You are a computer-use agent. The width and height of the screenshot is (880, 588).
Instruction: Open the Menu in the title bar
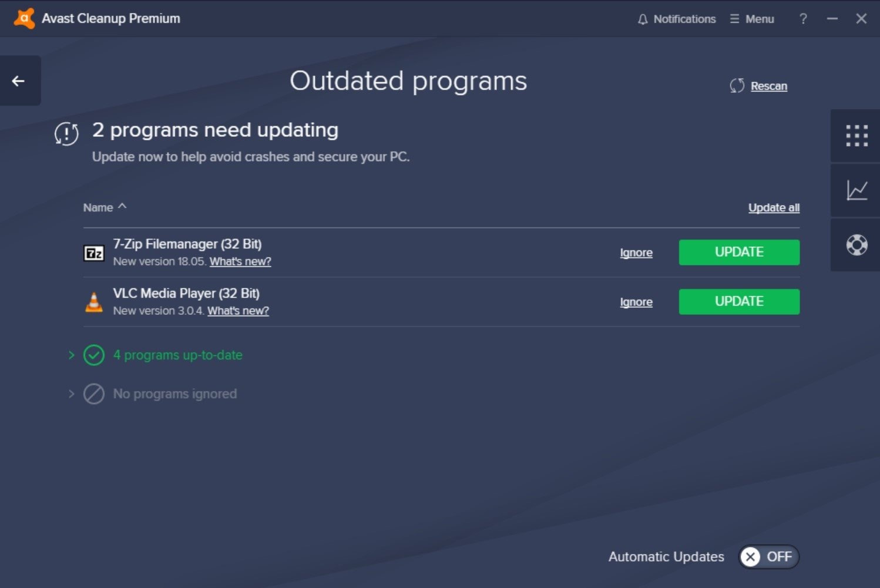pos(751,18)
